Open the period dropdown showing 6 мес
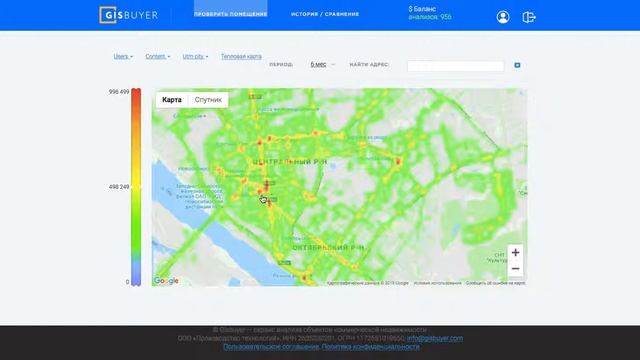Screen dimensions: 640x360 pos(322,64)
